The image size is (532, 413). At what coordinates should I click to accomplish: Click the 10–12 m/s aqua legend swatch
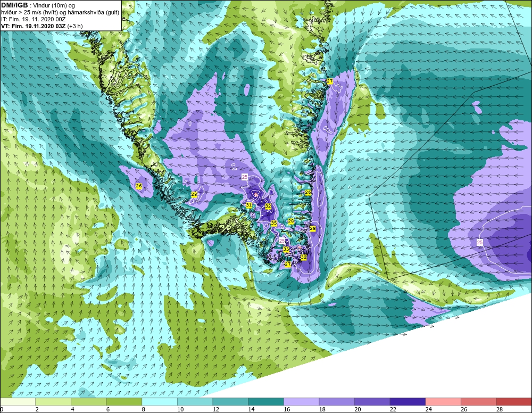tap(195, 402)
